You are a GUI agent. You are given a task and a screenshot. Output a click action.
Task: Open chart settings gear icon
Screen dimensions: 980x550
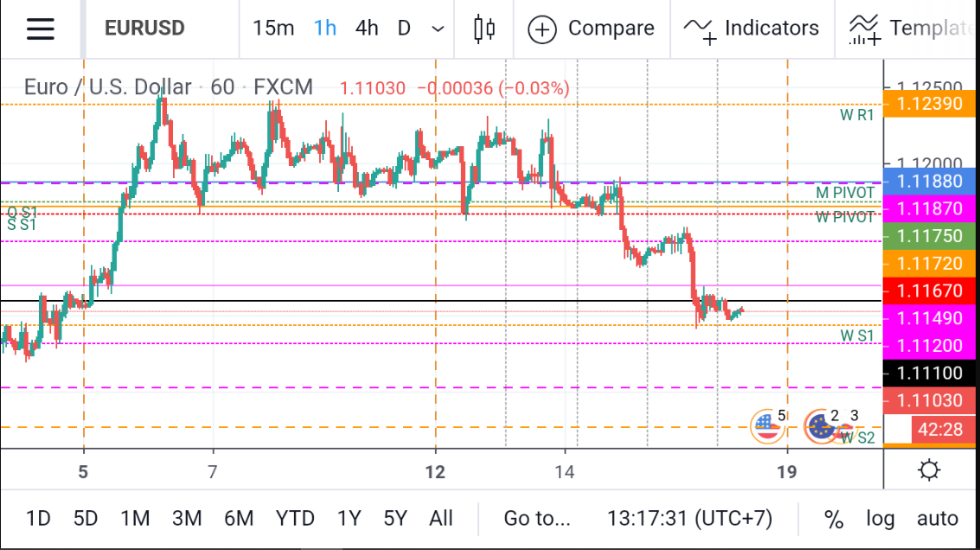pyautogui.click(x=930, y=470)
